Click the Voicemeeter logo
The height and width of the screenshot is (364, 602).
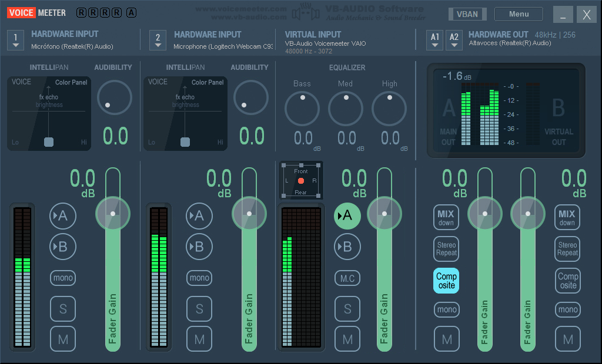coord(36,13)
